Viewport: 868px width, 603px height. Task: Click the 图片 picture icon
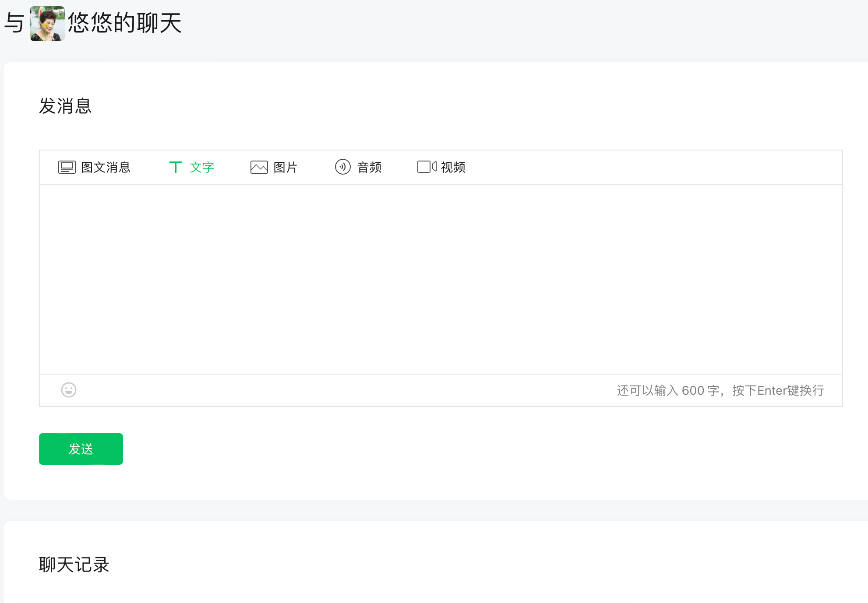(259, 167)
